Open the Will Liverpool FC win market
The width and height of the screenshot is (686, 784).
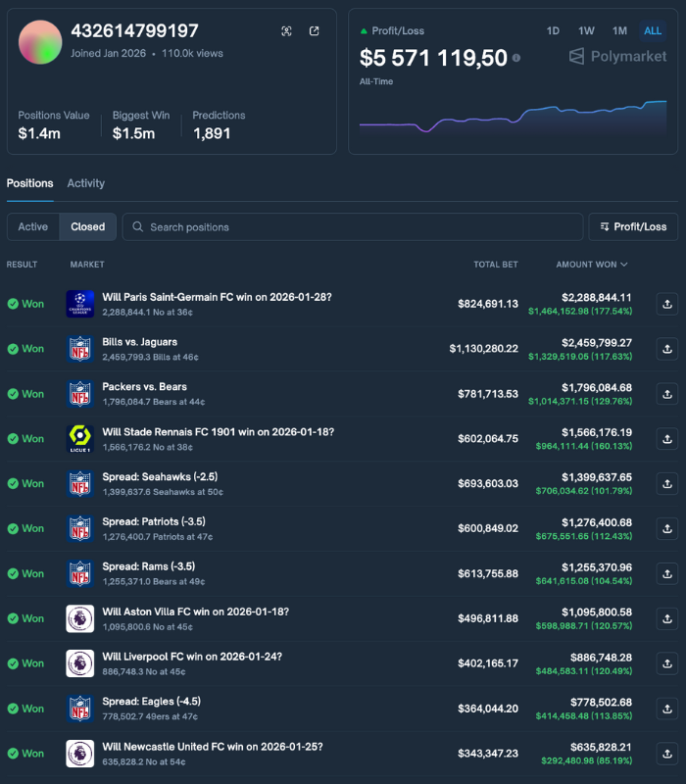[192, 657]
